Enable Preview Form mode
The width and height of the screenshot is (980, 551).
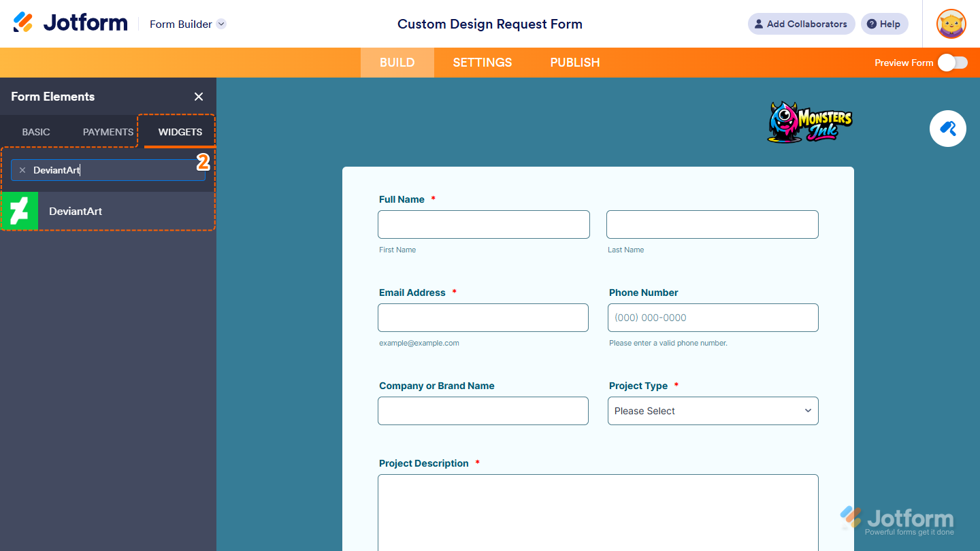[953, 62]
